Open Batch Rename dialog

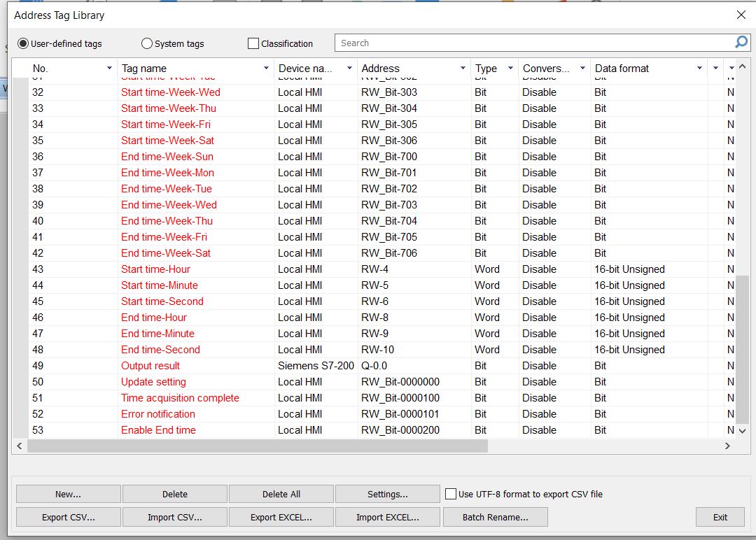tap(495, 518)
